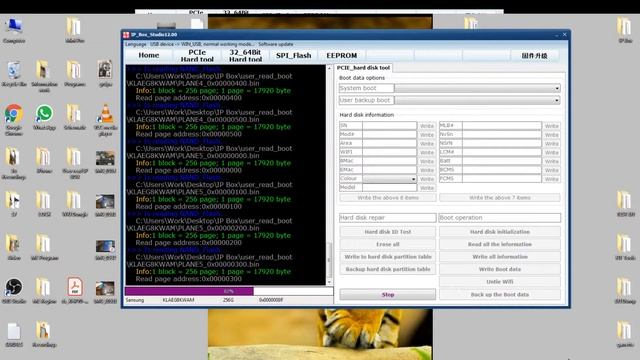The image size is (640, 360).
Task: Click log line 'Read page address:0x00000300'
Action: coord(189,279)
